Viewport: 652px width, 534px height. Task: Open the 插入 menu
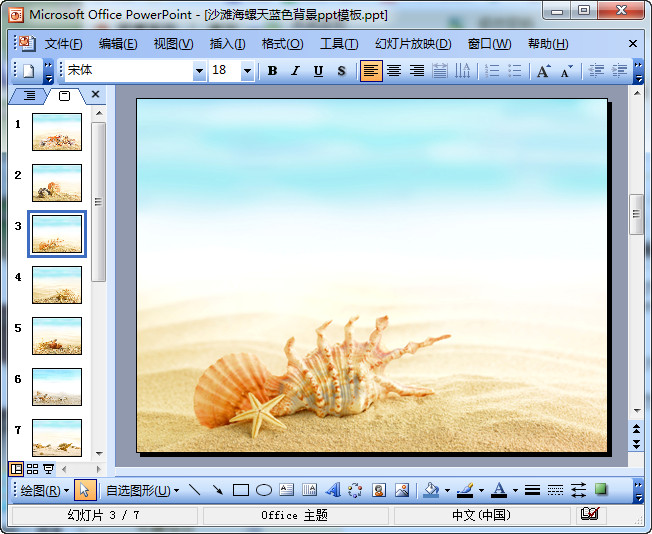click(227, 44)
